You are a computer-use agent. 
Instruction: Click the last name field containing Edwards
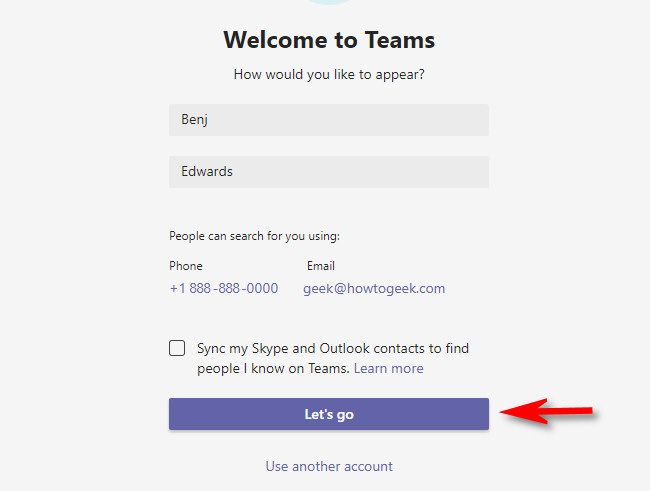329,172
